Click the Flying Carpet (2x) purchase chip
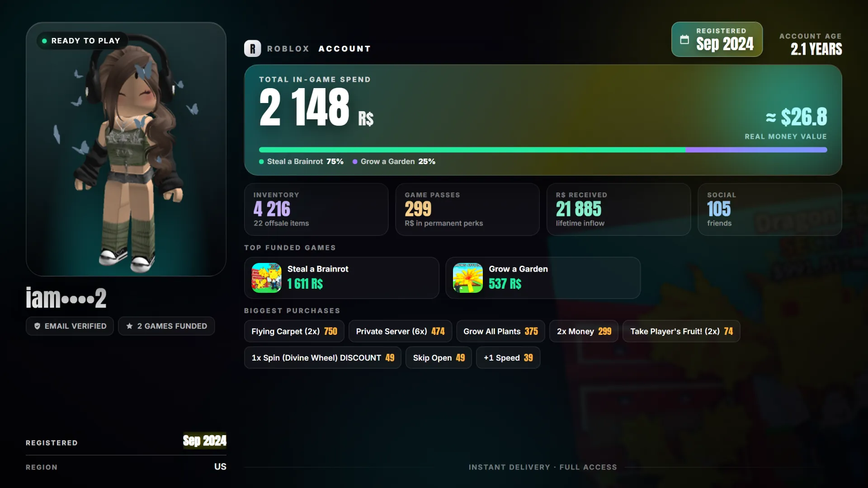The width and height of the screenshot is (868, 488). 294,331
